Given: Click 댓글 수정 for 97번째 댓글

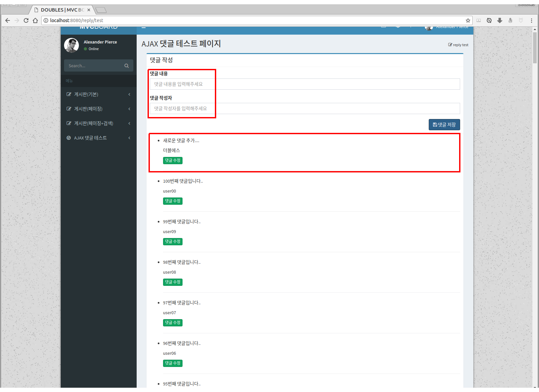Looking at the screenshot, I should (x=173, y=322).
